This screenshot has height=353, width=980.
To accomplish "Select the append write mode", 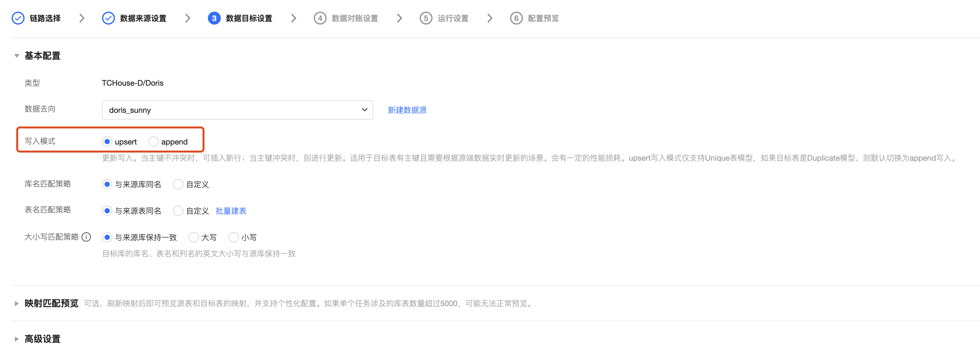I will 153,142.
